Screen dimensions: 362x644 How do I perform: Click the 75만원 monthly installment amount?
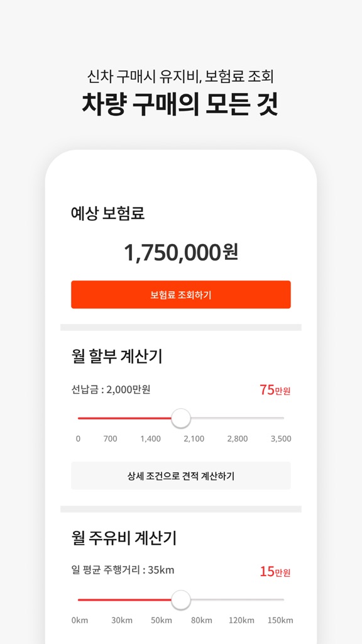coord(275,390)
